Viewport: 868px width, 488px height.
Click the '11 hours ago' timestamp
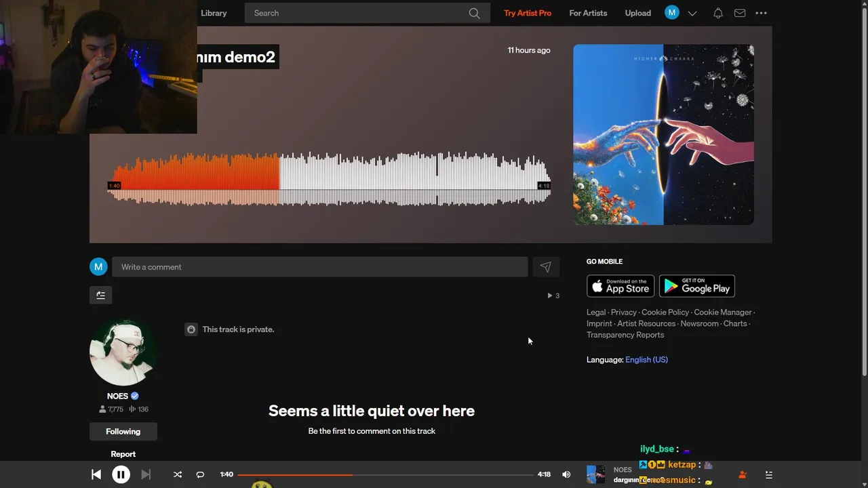(x=529, y=50)
